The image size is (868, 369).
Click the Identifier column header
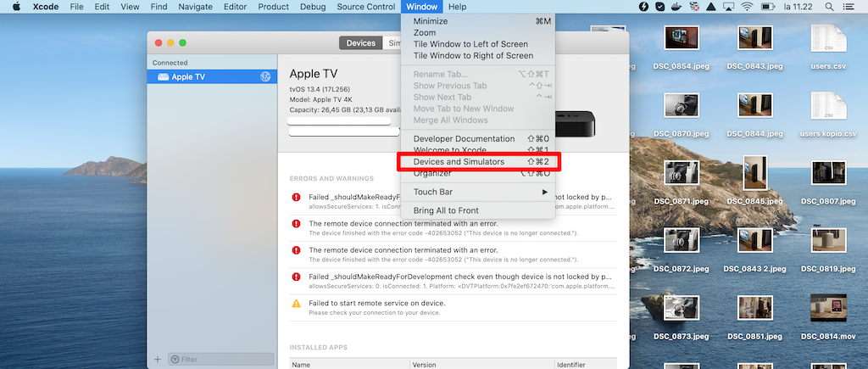click(586, 365)
